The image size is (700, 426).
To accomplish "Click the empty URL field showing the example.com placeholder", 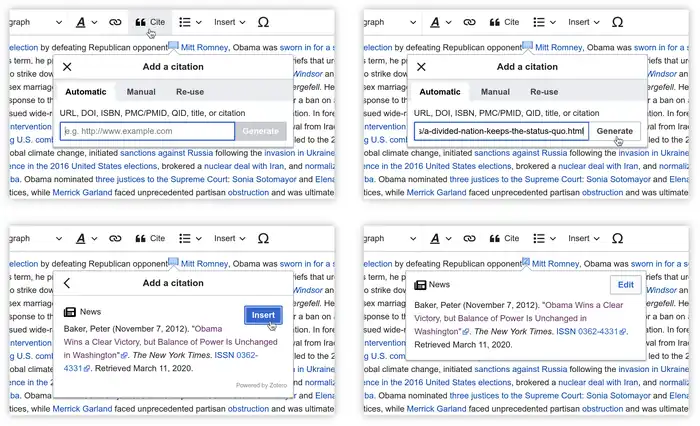I will 147,131.
